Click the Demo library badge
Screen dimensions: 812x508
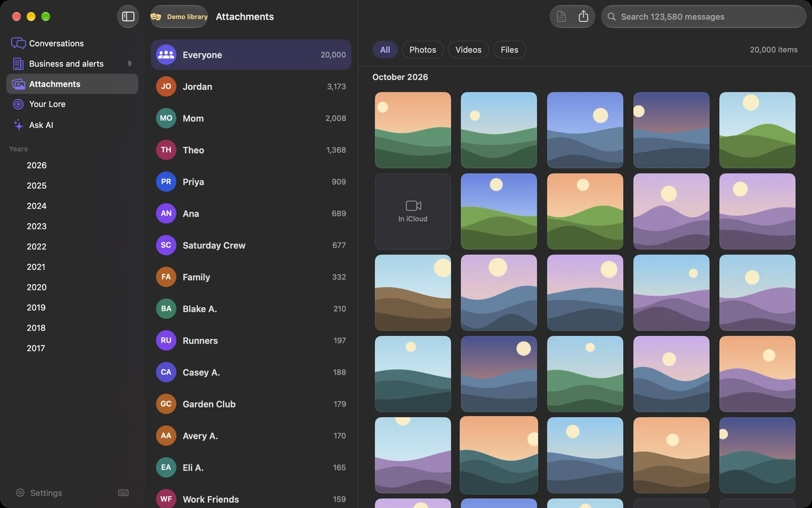[179, 17]
